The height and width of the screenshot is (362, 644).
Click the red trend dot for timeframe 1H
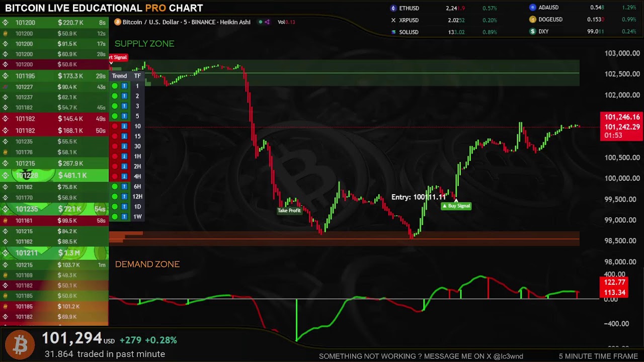[x=115, y=156]
